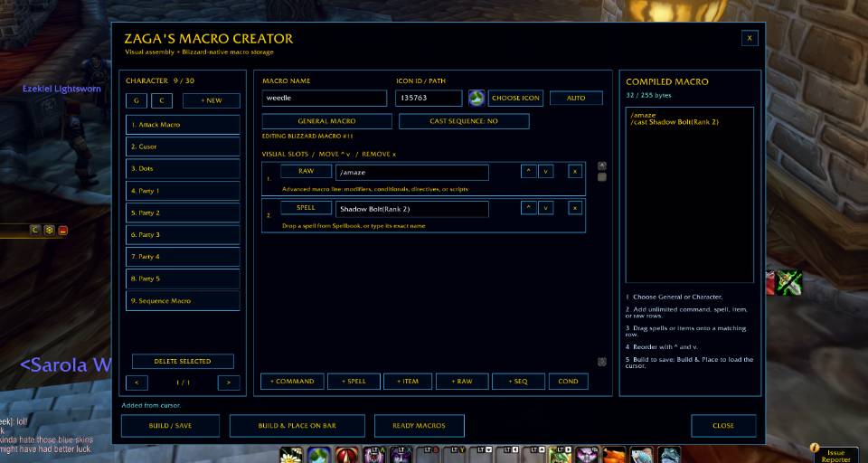Switch to Character macros with C button
The image size is (868, 463).
(x=162, y=100)
